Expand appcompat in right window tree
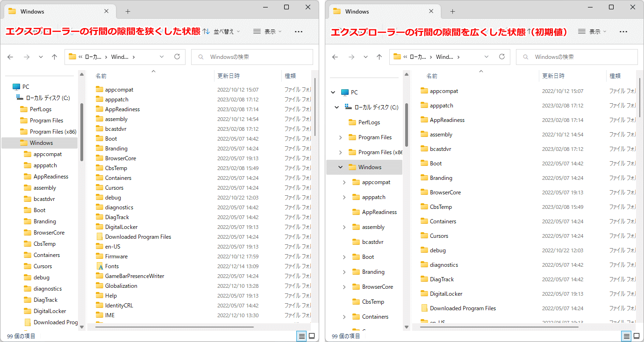 click(344, 182)
